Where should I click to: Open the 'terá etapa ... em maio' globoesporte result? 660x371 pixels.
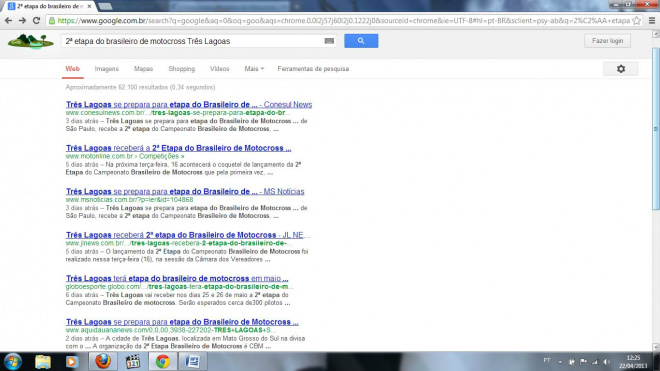tap(177, 278)
